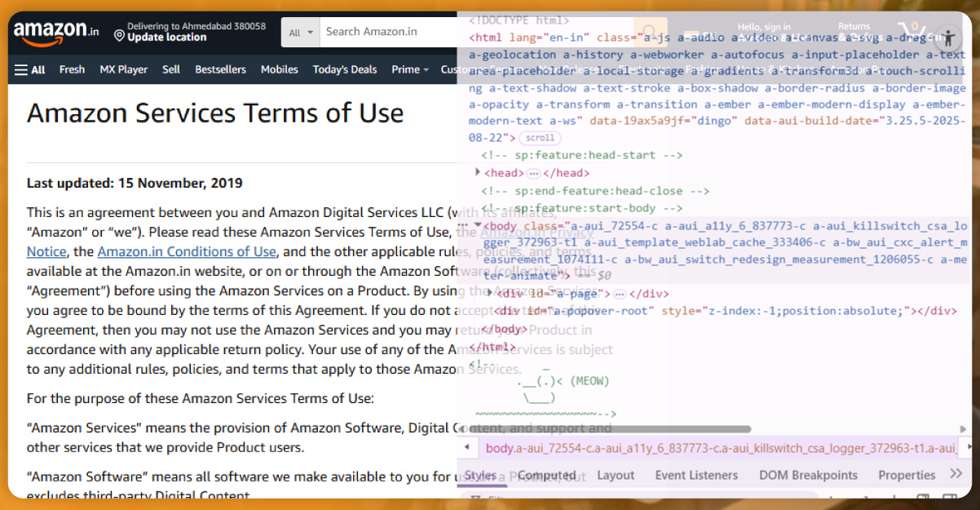The image size is (980, 510).
Task: Expand the div id a-page node
Action: click(x=489, y=294)
